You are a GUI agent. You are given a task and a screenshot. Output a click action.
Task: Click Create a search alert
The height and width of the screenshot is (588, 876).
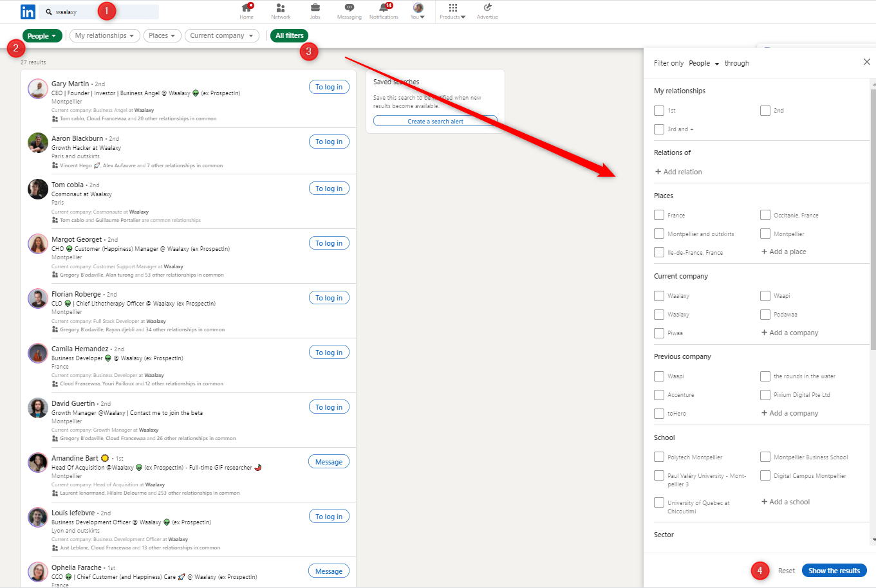[436, 121]
